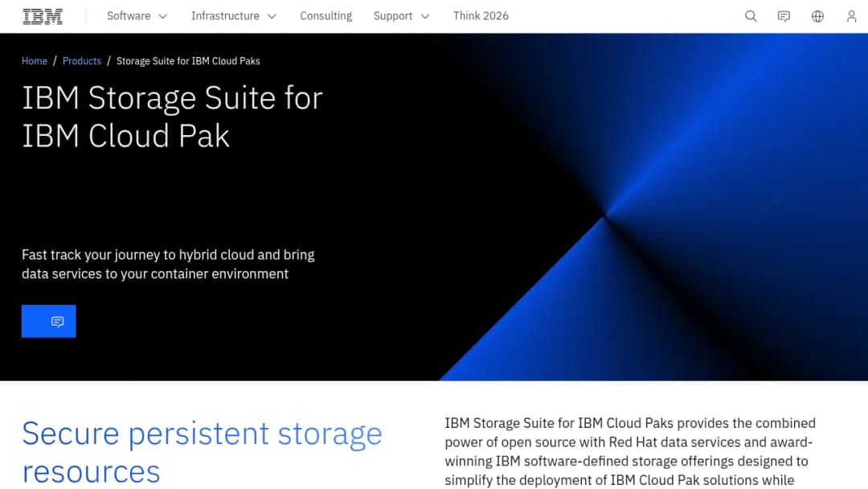Click the IBM logo

point(43,16)
